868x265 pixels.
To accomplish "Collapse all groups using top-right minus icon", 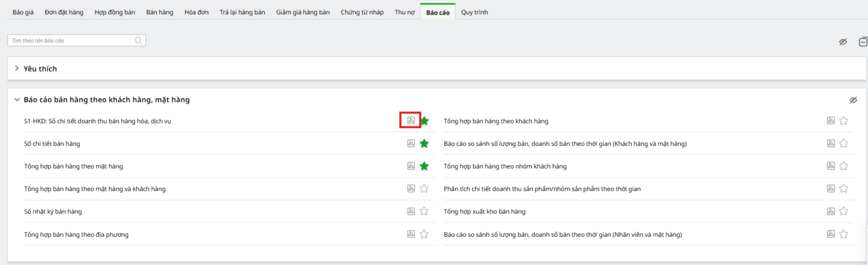I will tap(863, 42).
